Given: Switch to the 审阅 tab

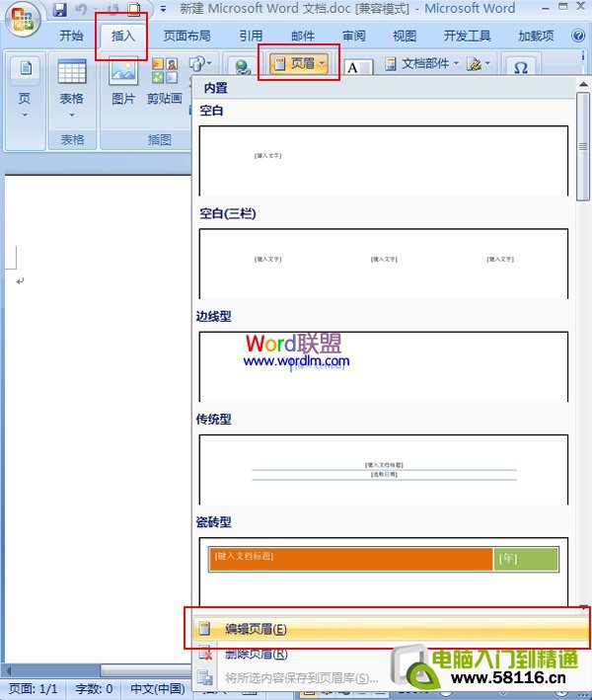Looking at the screenshot, I should click(353, 36).
